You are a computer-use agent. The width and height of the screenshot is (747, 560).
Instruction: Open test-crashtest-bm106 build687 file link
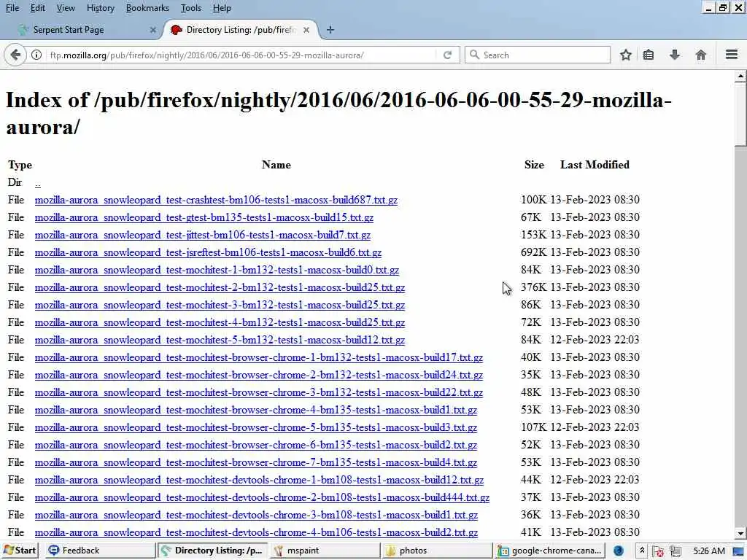point(216,200)
